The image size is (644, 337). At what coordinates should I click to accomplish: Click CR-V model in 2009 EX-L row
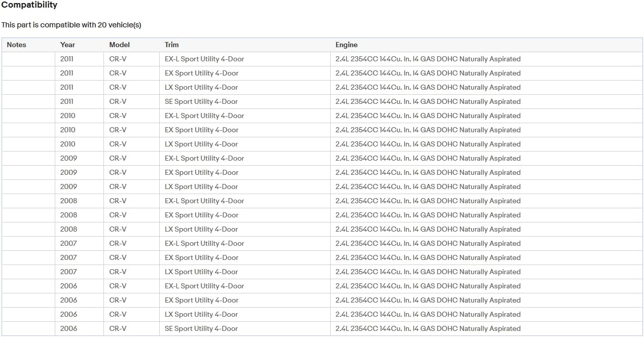coord(118,158)
